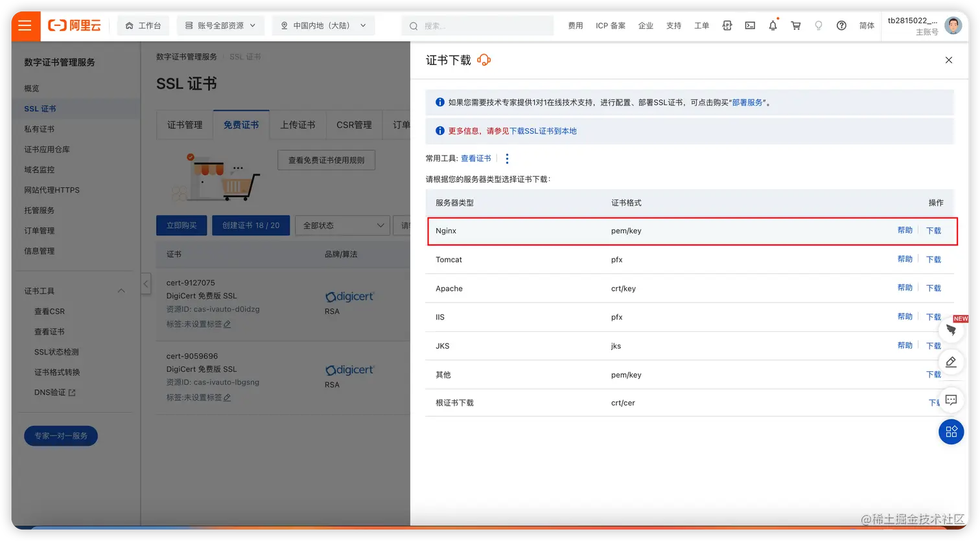Open 证书应用仓库 in the sidebar
This screenshot has width=980, height=541.
[47, 150]
